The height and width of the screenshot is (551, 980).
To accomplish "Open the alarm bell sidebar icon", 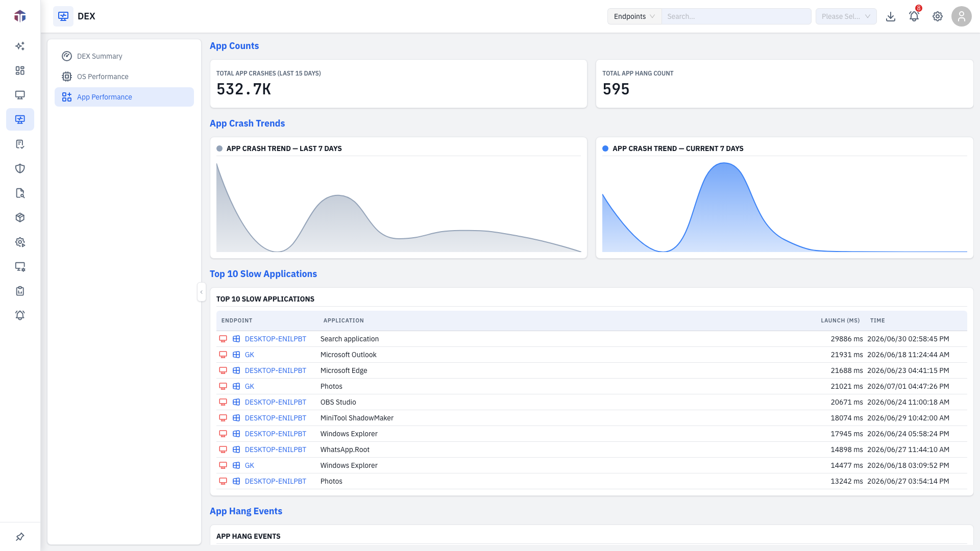I will (20, 315).
